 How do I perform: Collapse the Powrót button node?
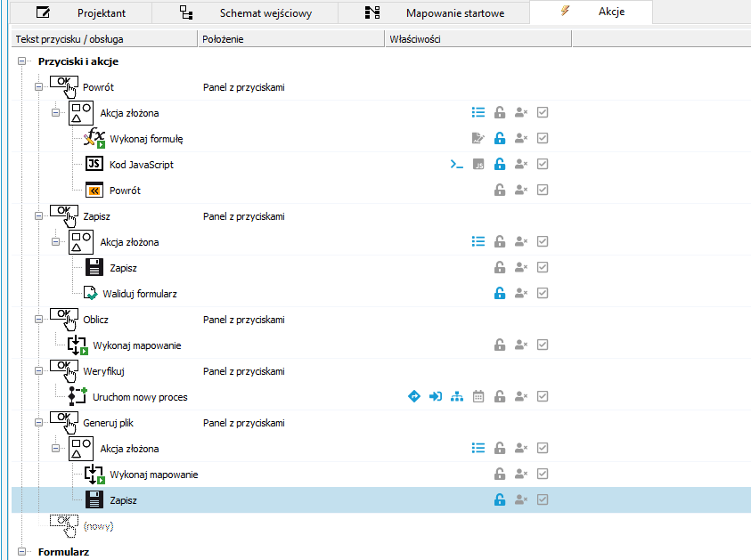[x=39, y=87]
